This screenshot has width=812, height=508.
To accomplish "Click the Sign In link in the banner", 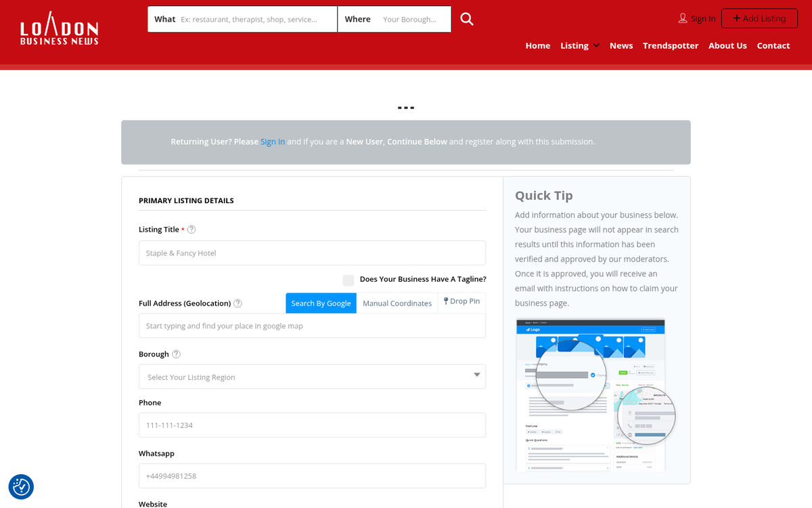I will coord(273,142).
